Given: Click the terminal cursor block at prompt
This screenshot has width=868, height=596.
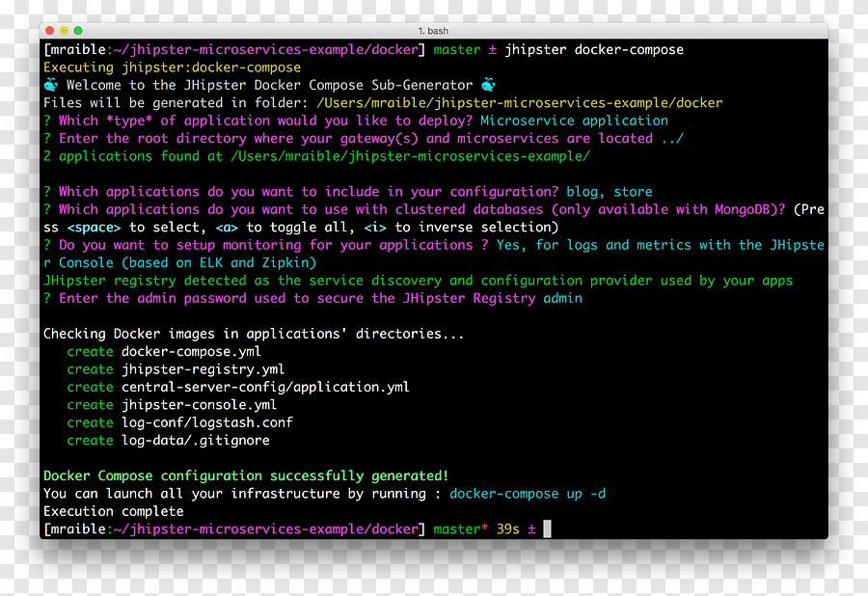Looking at the screenshot, I should coord(547,529).
